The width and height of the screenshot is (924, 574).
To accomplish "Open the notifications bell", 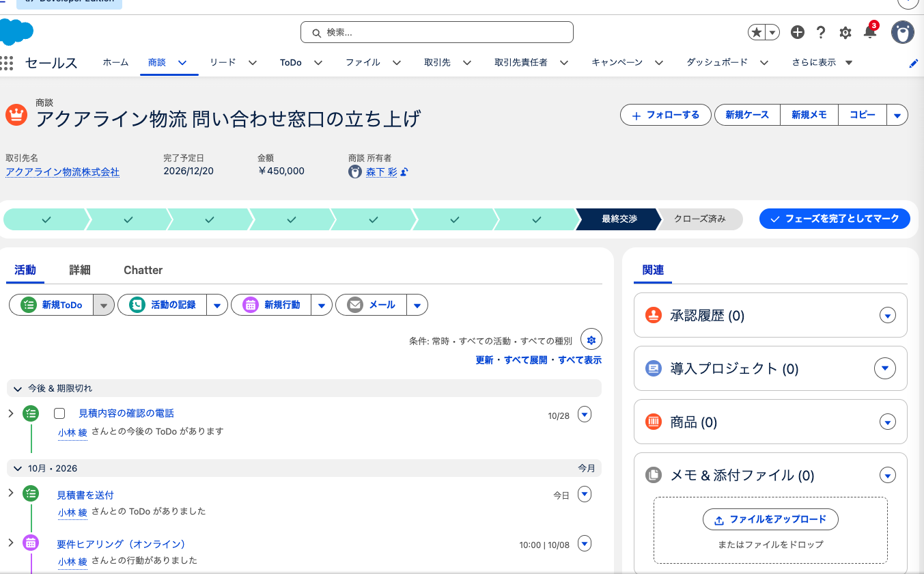I will click(869, 32).
